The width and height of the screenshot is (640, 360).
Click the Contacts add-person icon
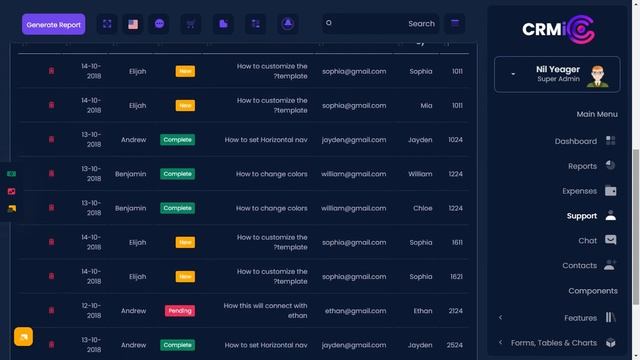(x=611, y=265)
